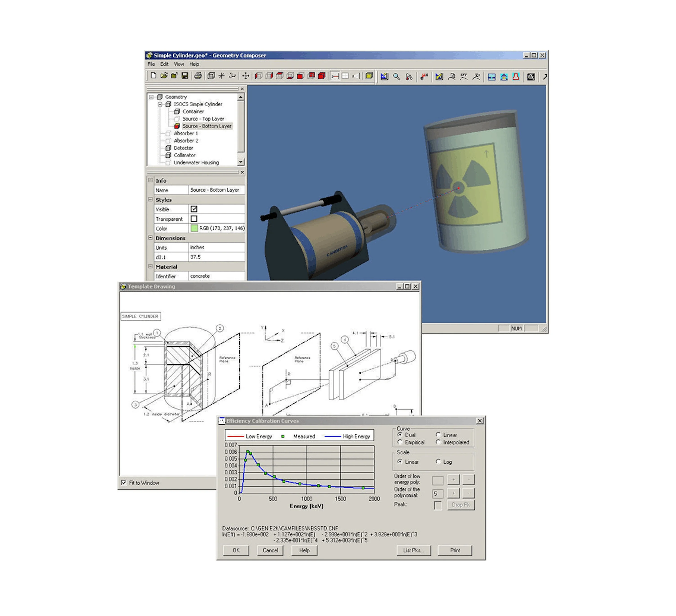This screenshot has height=616, width=676.
Task: Enable the Transparent style checkbox
Action: pyautogui.click(x=194, y=219)
